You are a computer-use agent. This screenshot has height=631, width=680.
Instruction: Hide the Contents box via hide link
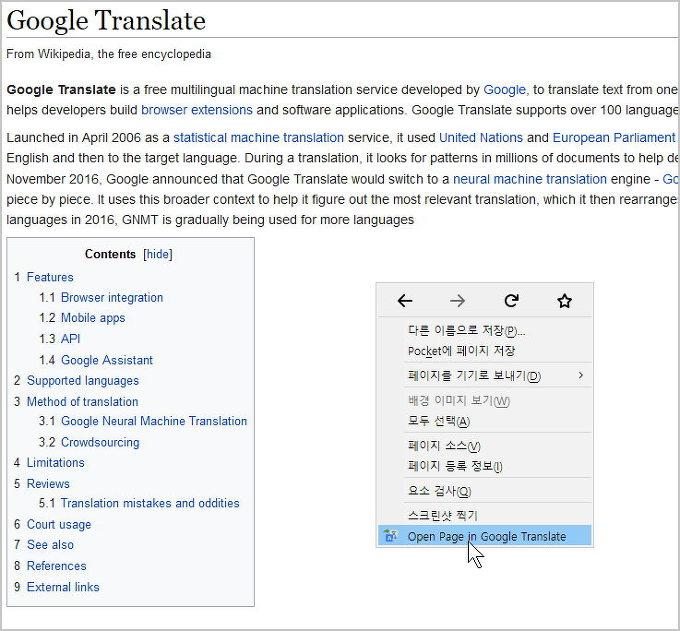(x=158, y=254)
